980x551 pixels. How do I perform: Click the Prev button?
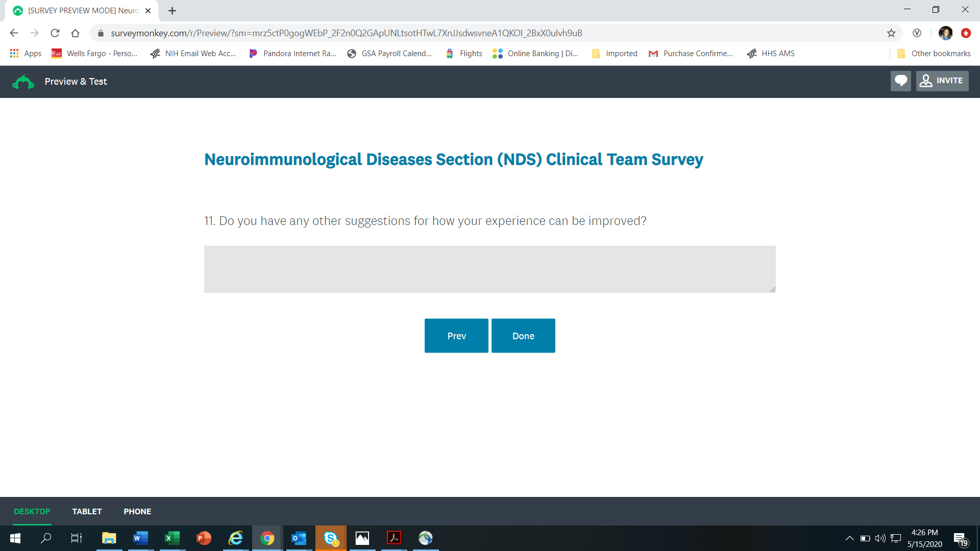coord(456,336)
